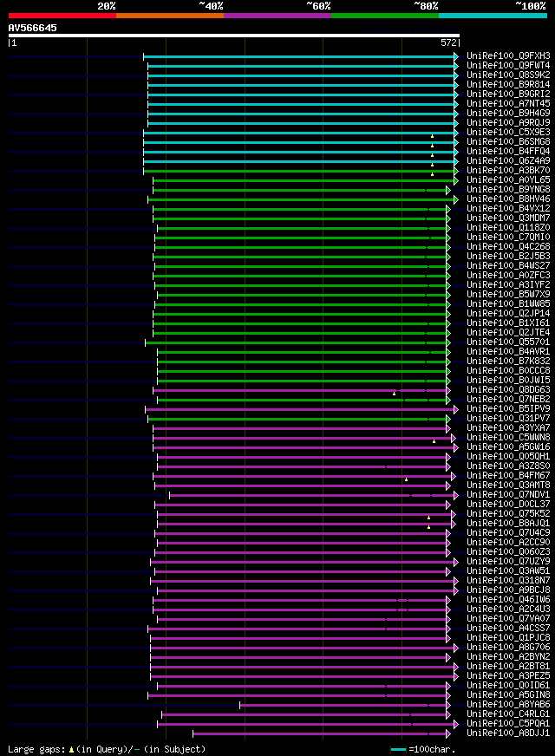Image resolution: width=555 pixels, height=756 pixels.
Task: Click the UniRef100_C4RLG1 label
Action: (508, 714)
